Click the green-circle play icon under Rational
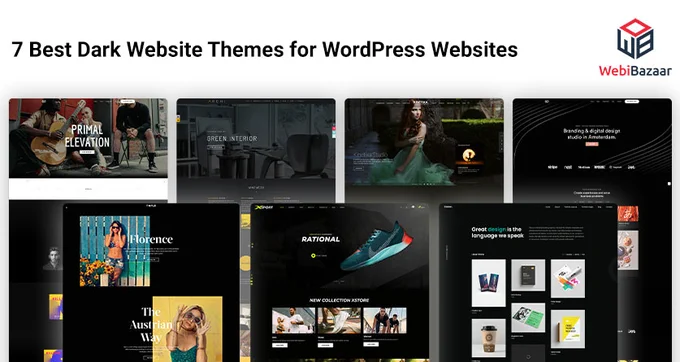The image size is (680, 362). point(314,256)
